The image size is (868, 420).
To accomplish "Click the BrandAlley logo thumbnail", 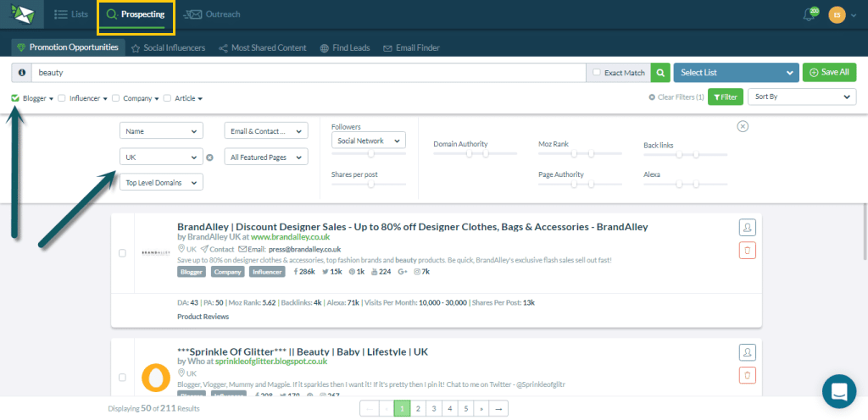I will pos(156,252).
